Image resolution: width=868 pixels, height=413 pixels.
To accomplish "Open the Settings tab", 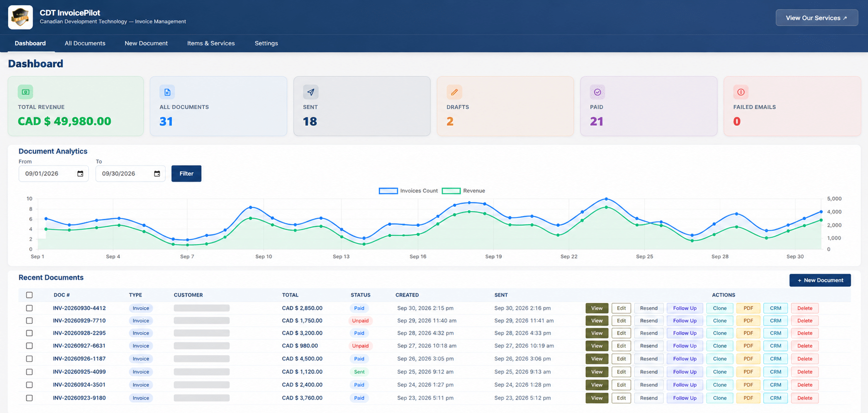I will click(266, 43).
